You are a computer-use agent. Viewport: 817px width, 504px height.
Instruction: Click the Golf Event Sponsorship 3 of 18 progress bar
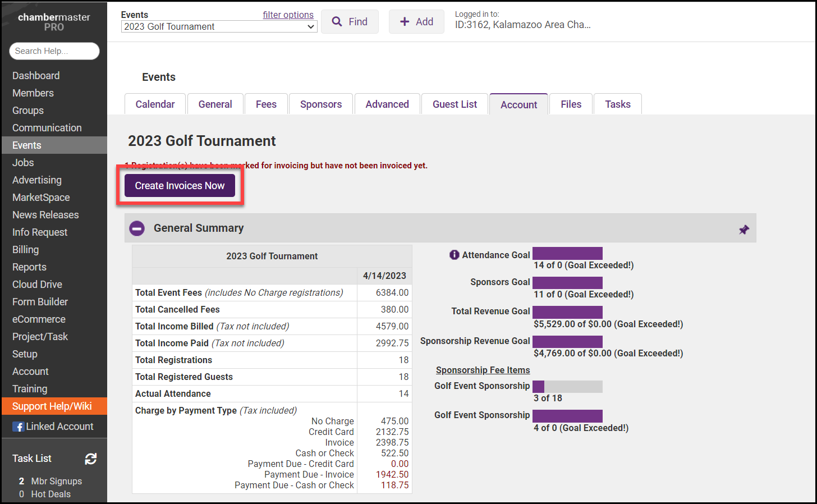pyautogui.click(x=567, y=387)
